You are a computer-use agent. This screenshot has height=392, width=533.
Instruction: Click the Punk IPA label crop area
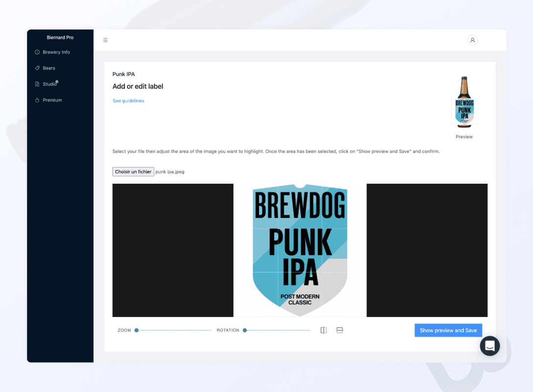[x=300, y=250]
